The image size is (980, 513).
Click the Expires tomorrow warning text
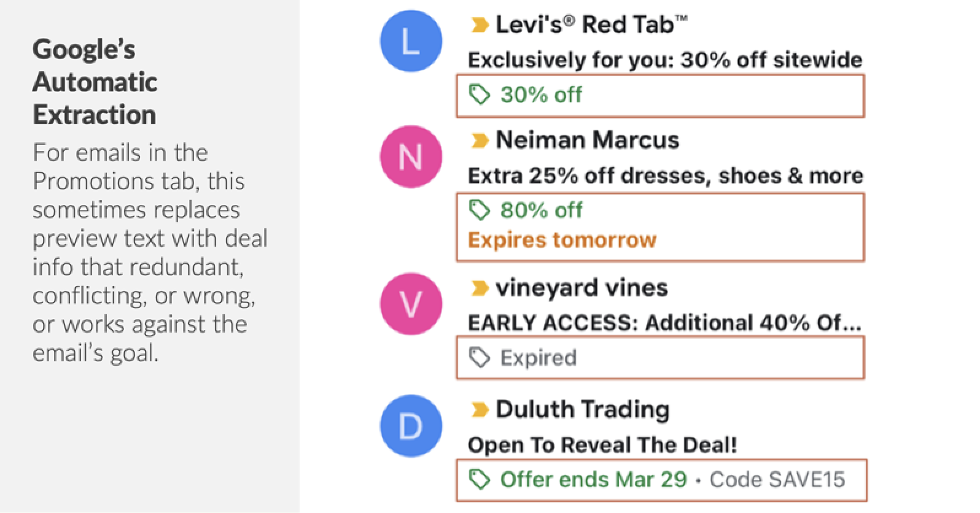coord(562,240)
